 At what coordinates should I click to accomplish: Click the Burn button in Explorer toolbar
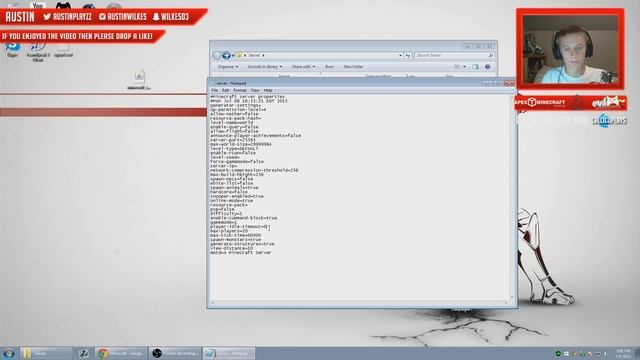329,67
